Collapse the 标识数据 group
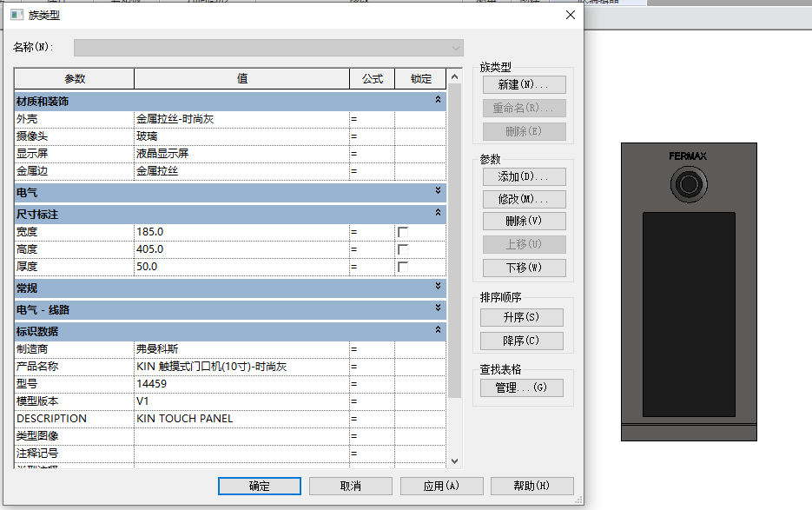This screenshot has width=812, height=510. click(x=438, y=329)
